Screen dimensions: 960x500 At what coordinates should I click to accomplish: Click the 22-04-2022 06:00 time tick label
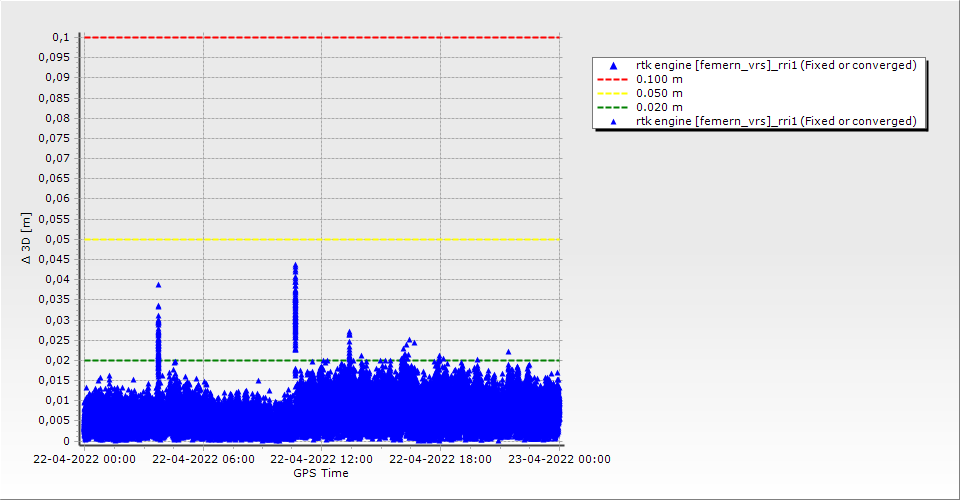tap(202, 459)
